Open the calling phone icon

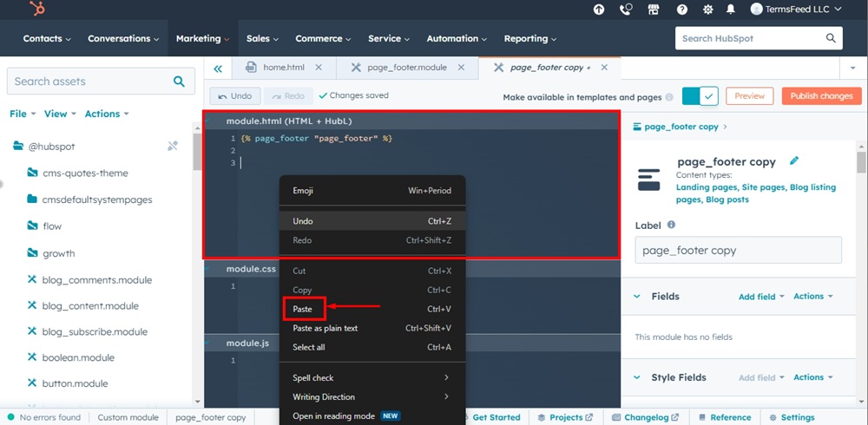pos(626,10)
